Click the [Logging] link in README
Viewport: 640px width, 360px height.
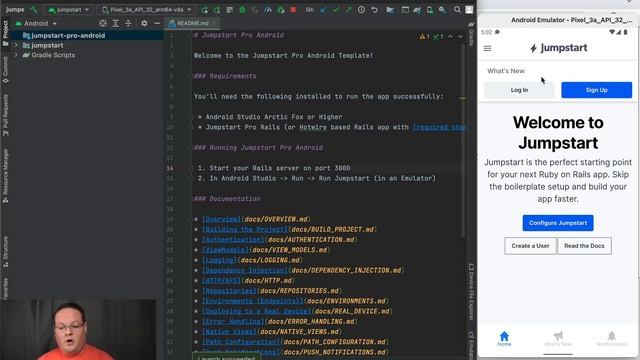219,260
